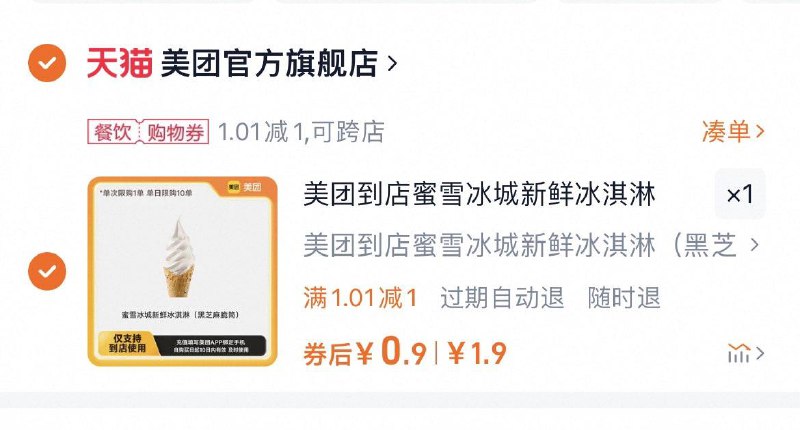Open the 美团到店蜜雪冰城新鲜冰淇淋 product title
The height and width of the screenshot is (430, 800).
pyautogui.click(x=480, y=194)
